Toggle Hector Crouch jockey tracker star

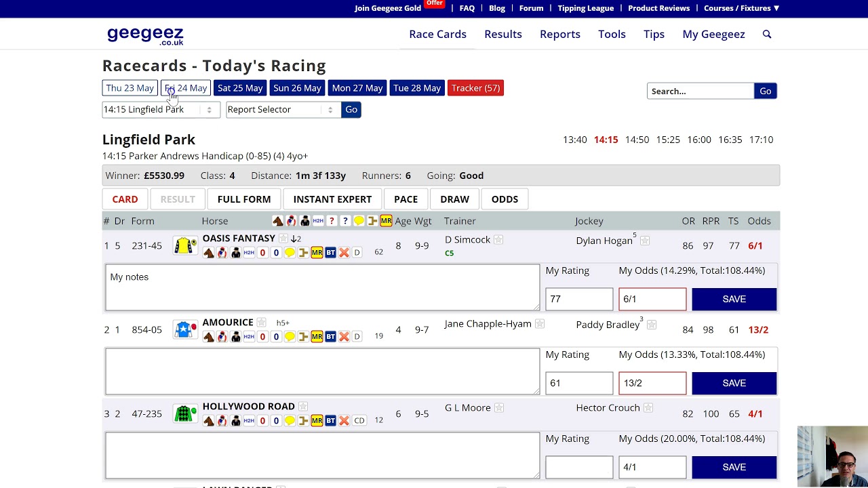coord(648,408)
